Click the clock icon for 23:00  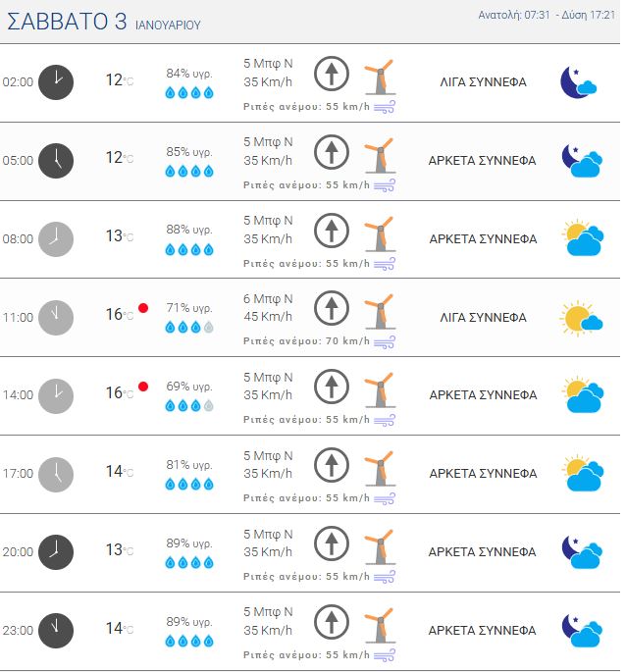click(x=56, y=630)
